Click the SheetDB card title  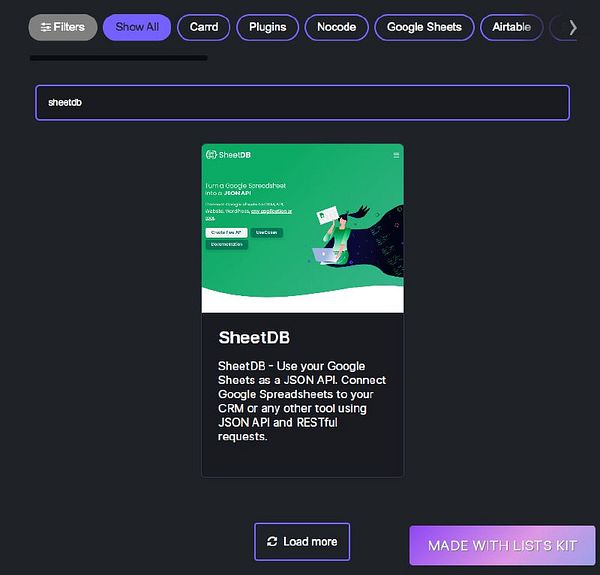(254, 337)
